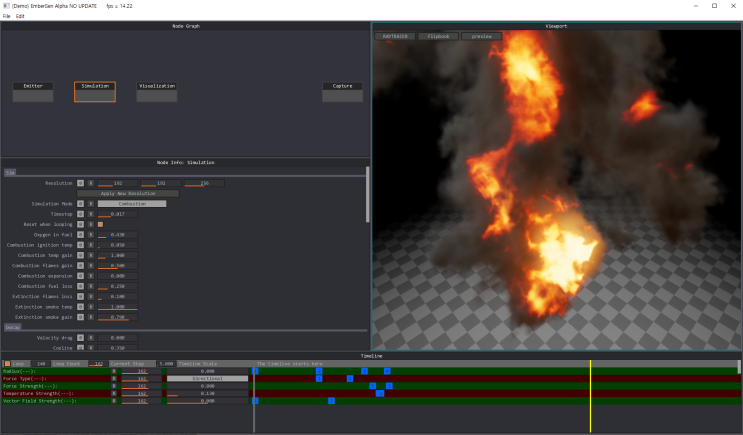Click keyframe 4 on the Radius track

pos(387,371)
